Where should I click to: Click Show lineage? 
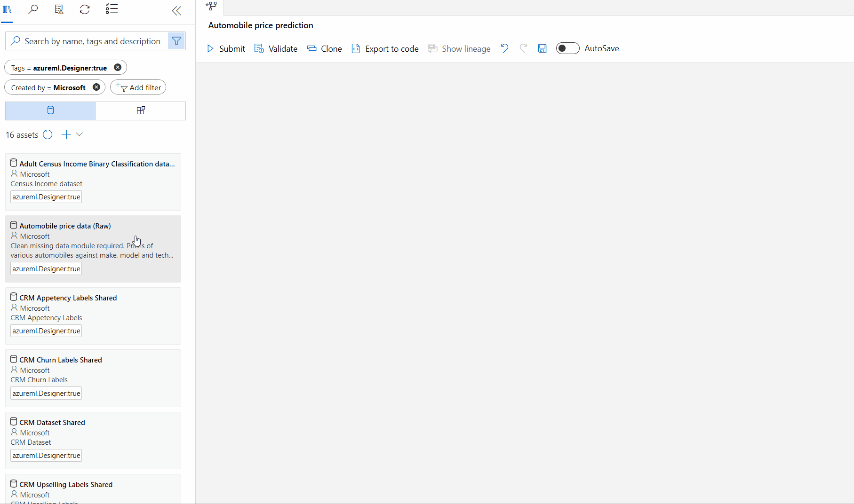coord(459,48)
